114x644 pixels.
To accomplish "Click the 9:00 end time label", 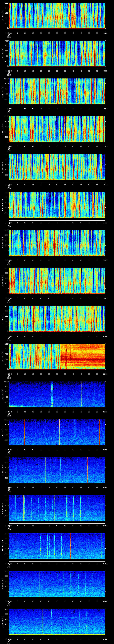I will click(x=105, y=298).
